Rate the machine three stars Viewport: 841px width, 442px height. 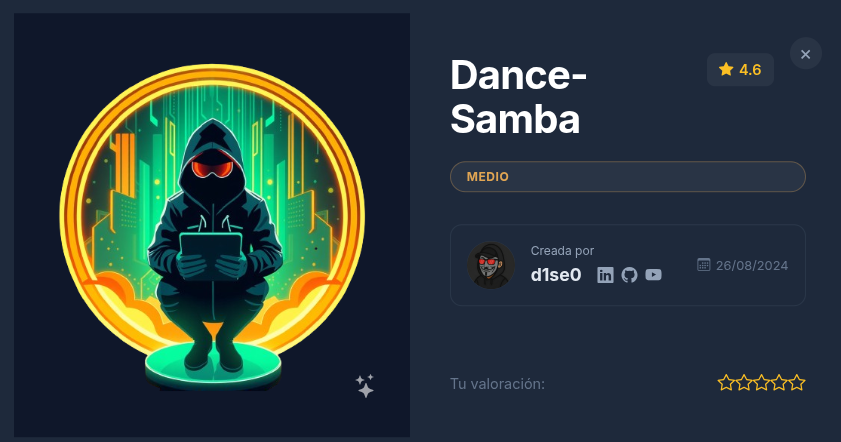(x=761, y=382)
